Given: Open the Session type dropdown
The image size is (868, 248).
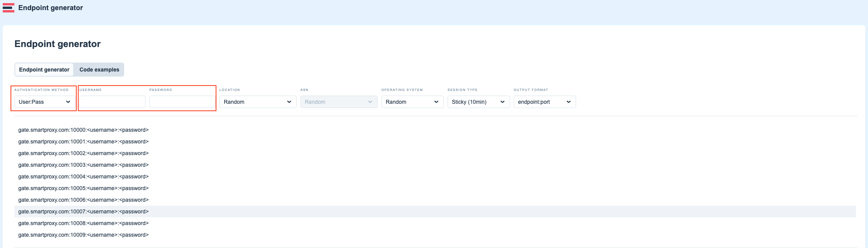Looking at the screenshot, I should click(x=478, y=102).
